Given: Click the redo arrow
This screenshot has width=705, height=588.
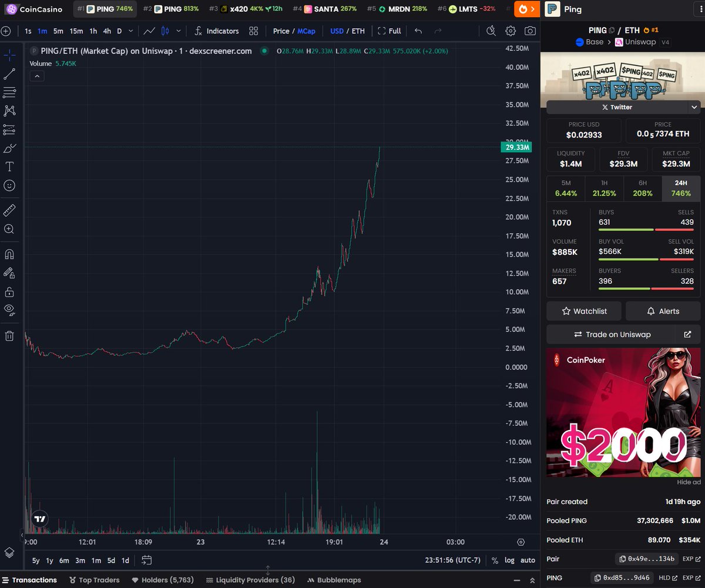Looking at the screenshot, I should pyautogui.click(x=438, y=31).
